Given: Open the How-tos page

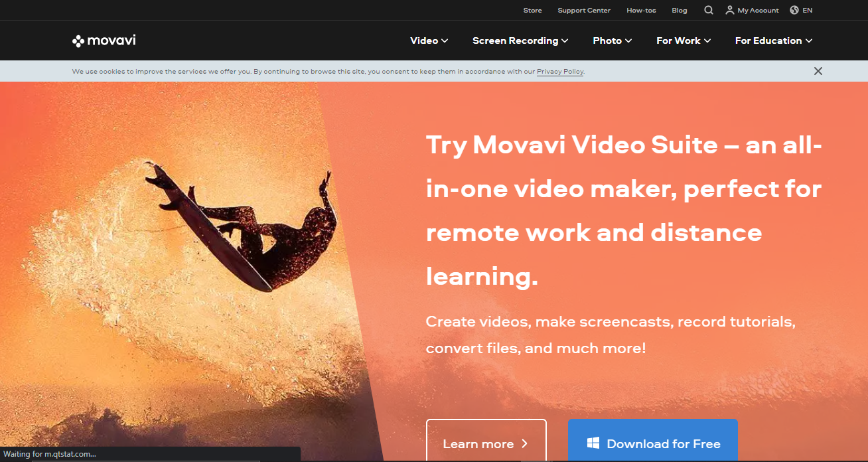Looking at the screenshot, I should point(641,10).
